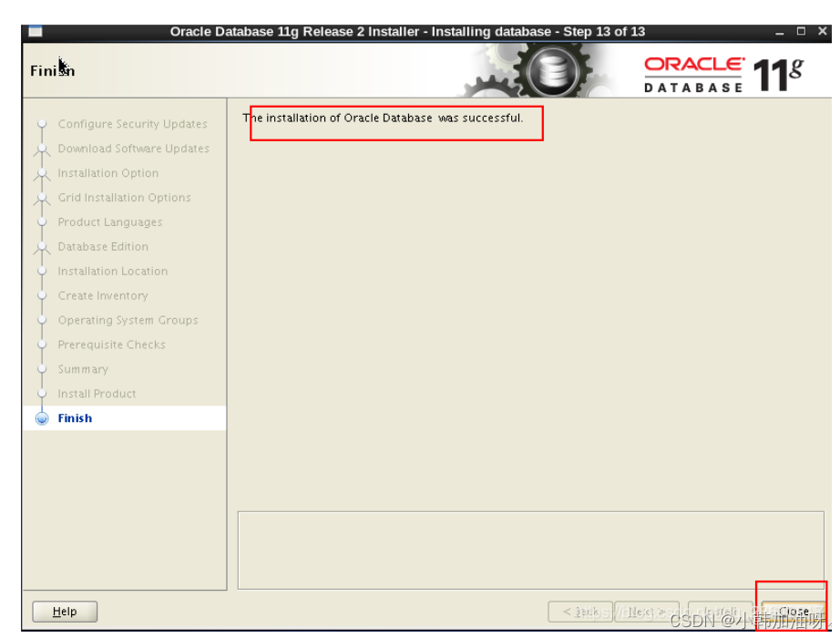Click the step node beside Installation Location

(x=42, y=272)
